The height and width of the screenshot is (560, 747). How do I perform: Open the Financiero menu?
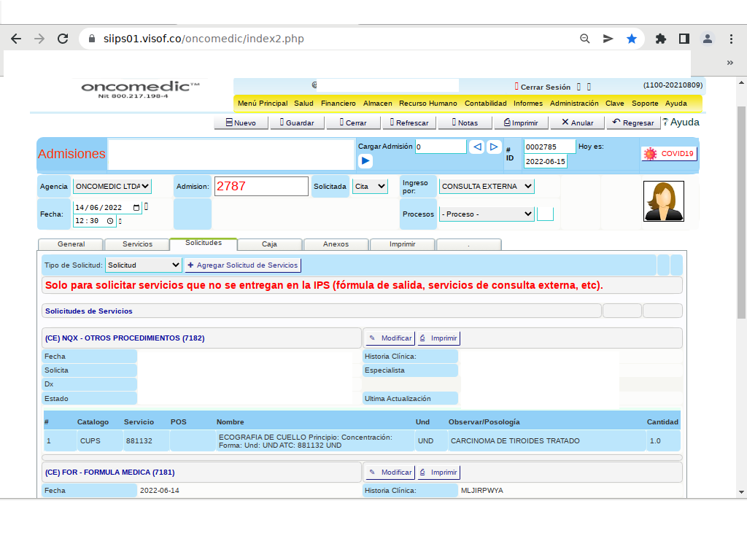pyautogui.click(x=338, y=104)
